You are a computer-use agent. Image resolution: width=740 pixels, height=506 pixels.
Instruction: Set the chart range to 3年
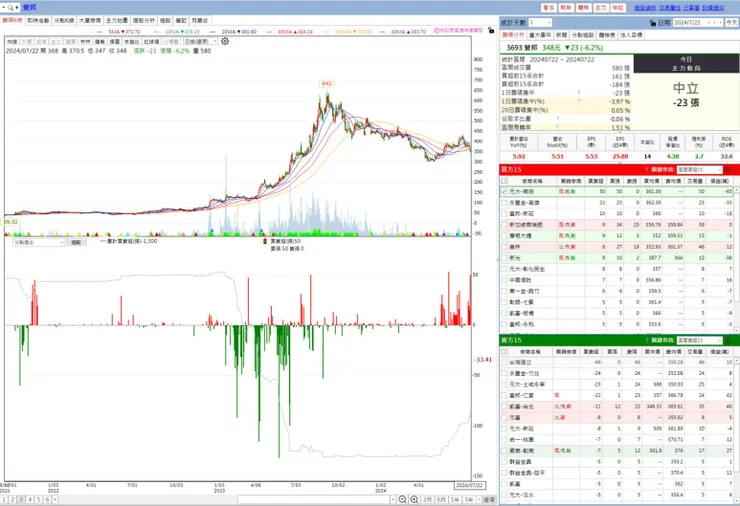(x=469, y=499)
